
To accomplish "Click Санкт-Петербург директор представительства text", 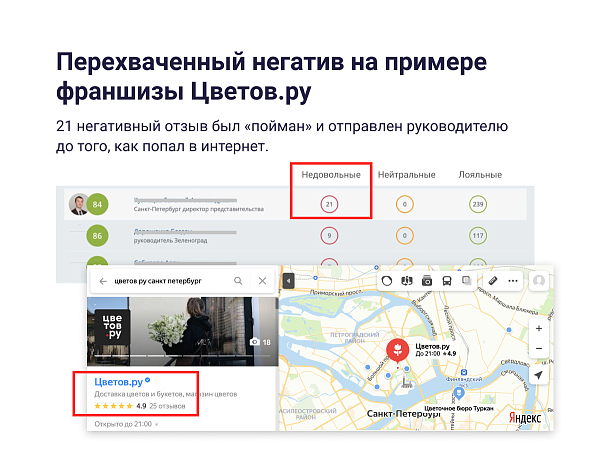I will click(x=199, y=209).
